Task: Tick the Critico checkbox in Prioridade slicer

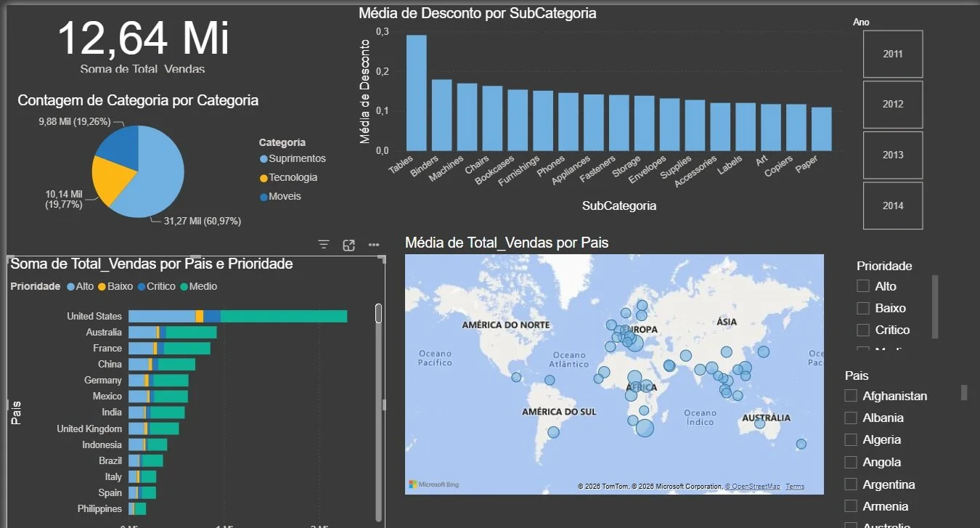Action: [863, 330]
